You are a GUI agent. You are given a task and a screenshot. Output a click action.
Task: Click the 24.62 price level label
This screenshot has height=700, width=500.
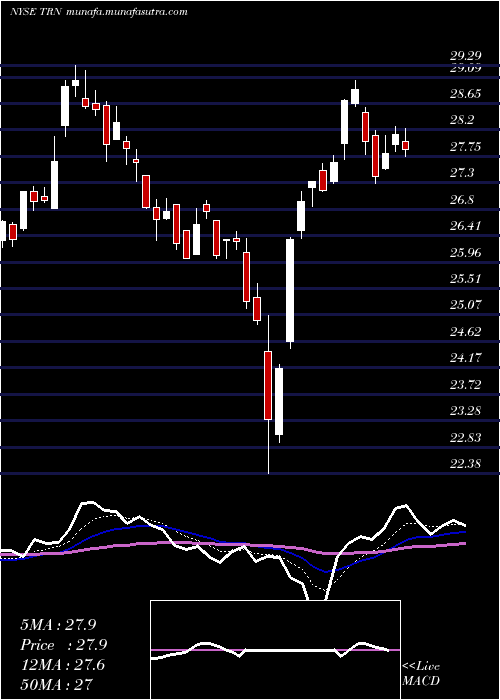click(x=465, y=331)
